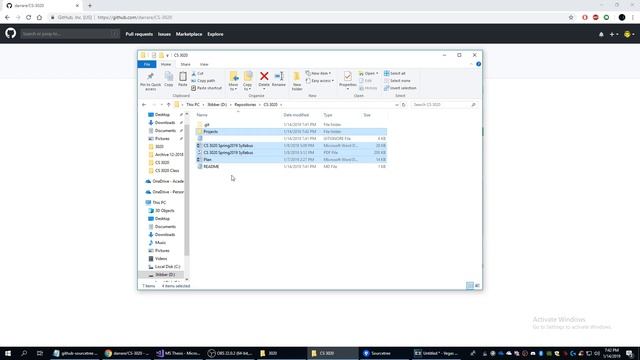Sort files by Date modified column

pyautogui.click(x=296, y=115)
